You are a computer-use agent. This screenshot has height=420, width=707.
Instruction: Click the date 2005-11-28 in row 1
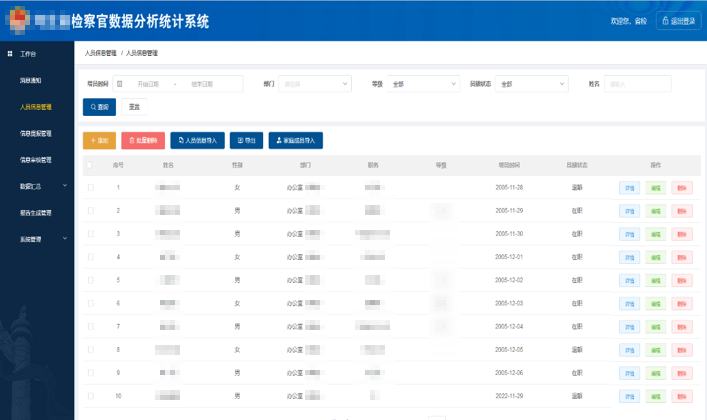509,187
